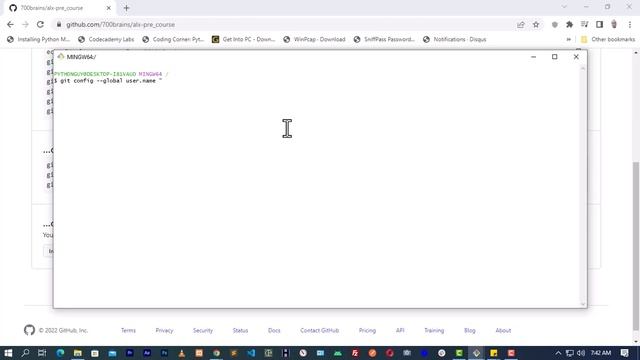Viewport: 640px width, 360px height.
Task: Open the Codecademy Labs bookmark
Action: [106, 39]
